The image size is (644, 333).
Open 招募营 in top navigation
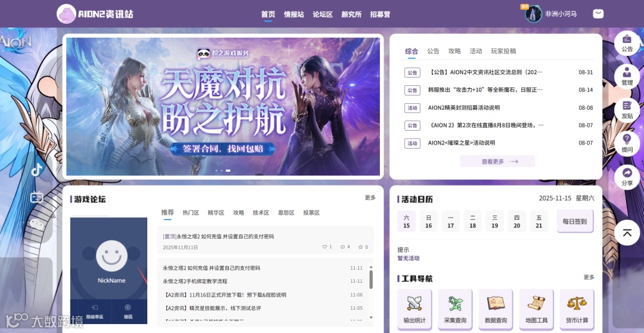coord(380,14)
